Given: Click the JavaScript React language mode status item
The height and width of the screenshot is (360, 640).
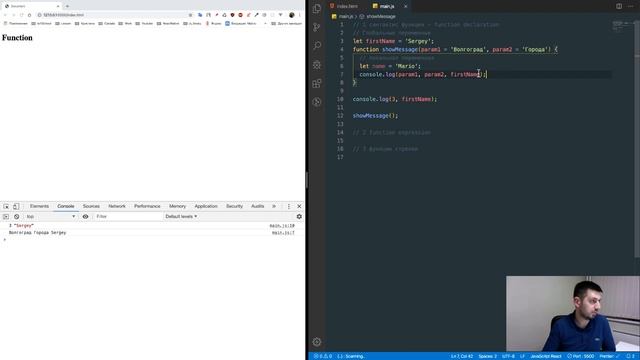Looking at the screenshot, I should (x=546, y=356).
